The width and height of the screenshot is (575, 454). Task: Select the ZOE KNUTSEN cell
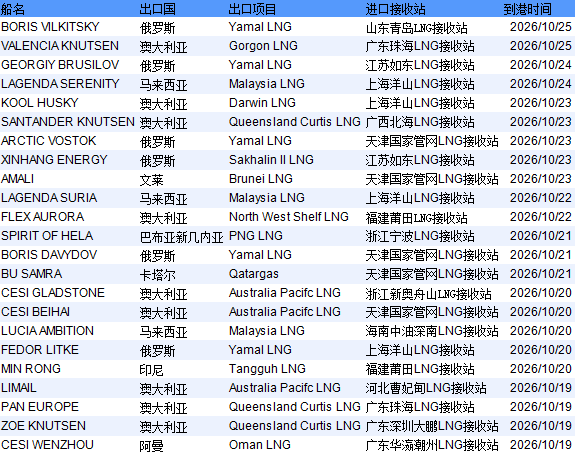[x=43, y=426]
